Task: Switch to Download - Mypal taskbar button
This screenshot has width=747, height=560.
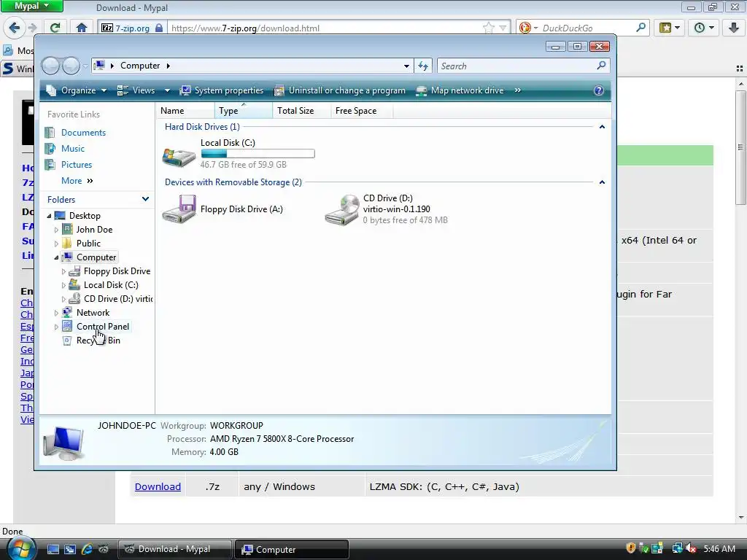Action: [175, 549]
